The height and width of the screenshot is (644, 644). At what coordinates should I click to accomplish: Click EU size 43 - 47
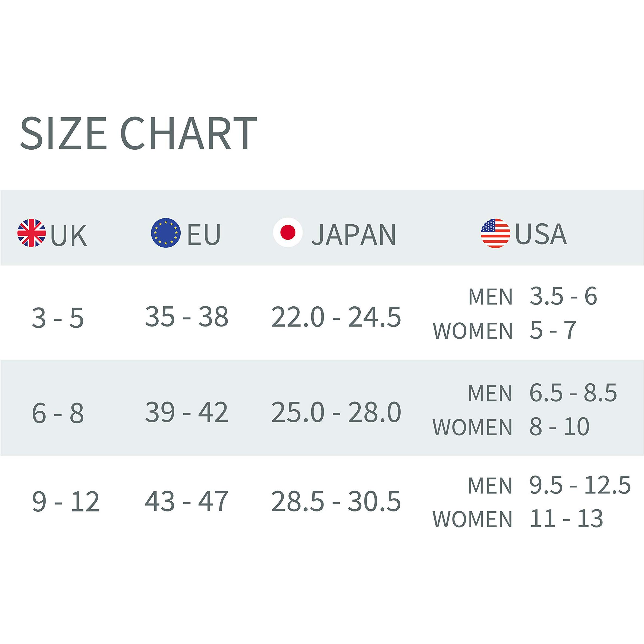coord(187,501)
